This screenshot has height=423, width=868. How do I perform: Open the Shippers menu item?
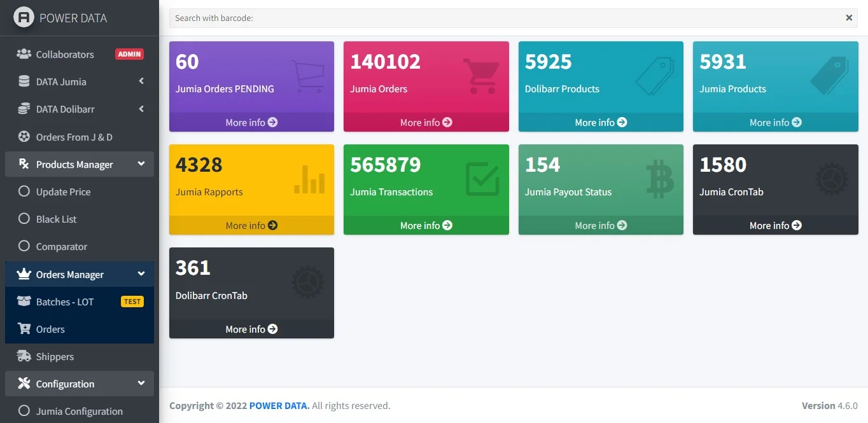(x=80, y=356)
